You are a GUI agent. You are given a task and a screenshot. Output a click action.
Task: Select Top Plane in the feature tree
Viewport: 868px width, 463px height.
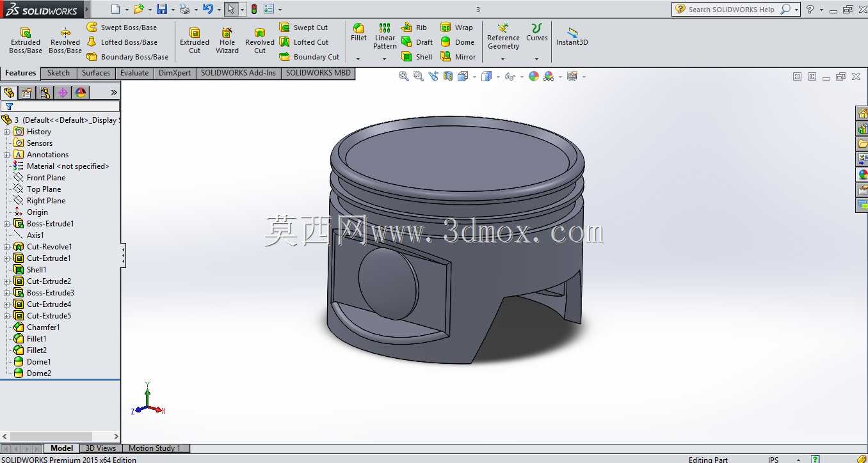44,189
